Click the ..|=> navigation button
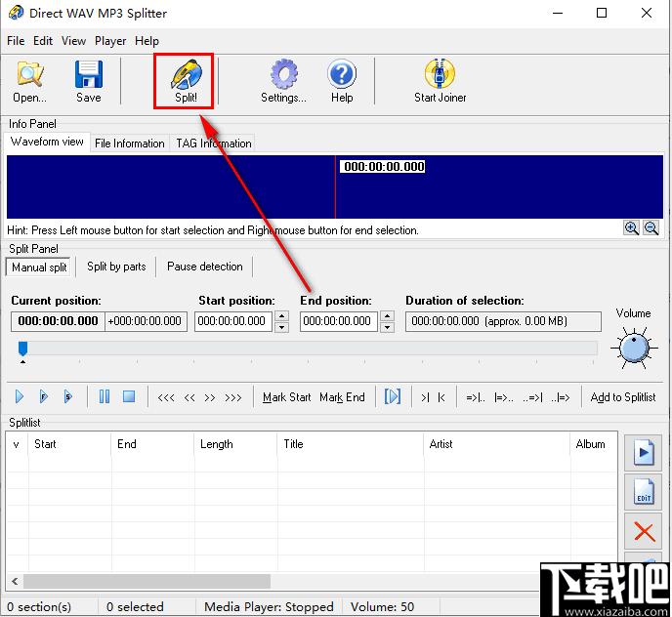 coord(561,397)
